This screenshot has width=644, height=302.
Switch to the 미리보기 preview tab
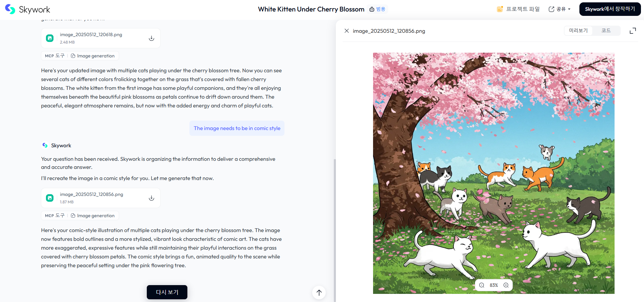tap(578, 30)
